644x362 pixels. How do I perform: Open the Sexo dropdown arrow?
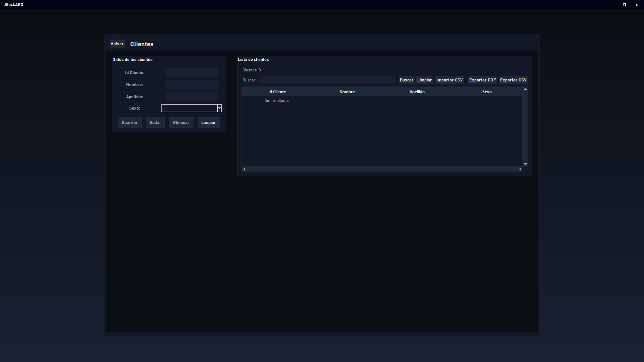click(219, 108)
